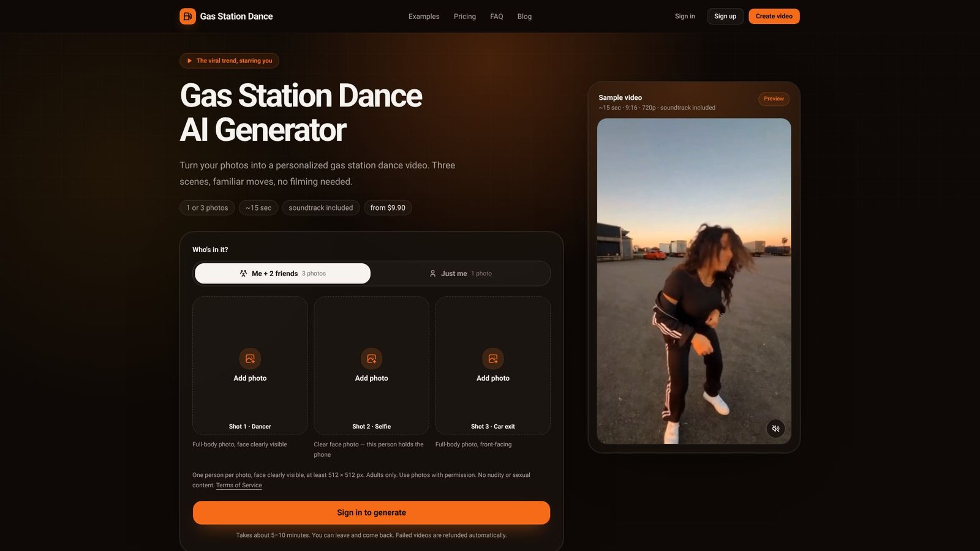Click the Gas Station Dance AI Generator headline

click(x=301, y=113)
